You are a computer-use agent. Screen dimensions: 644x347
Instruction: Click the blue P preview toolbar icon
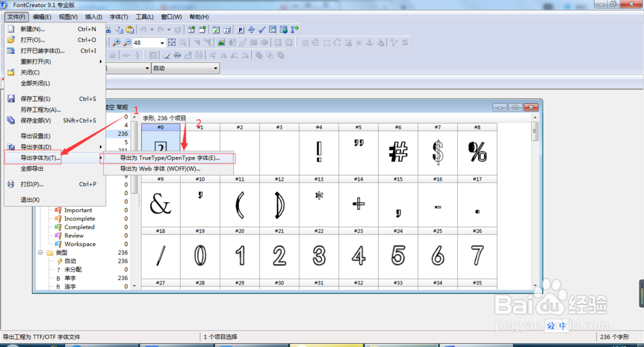tap(241, 30)
